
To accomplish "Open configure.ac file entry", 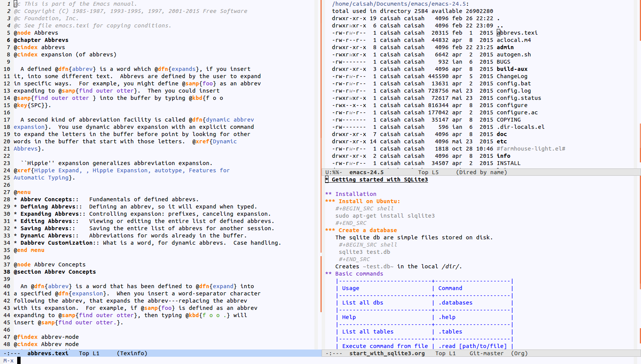I will tap(517, 112).
